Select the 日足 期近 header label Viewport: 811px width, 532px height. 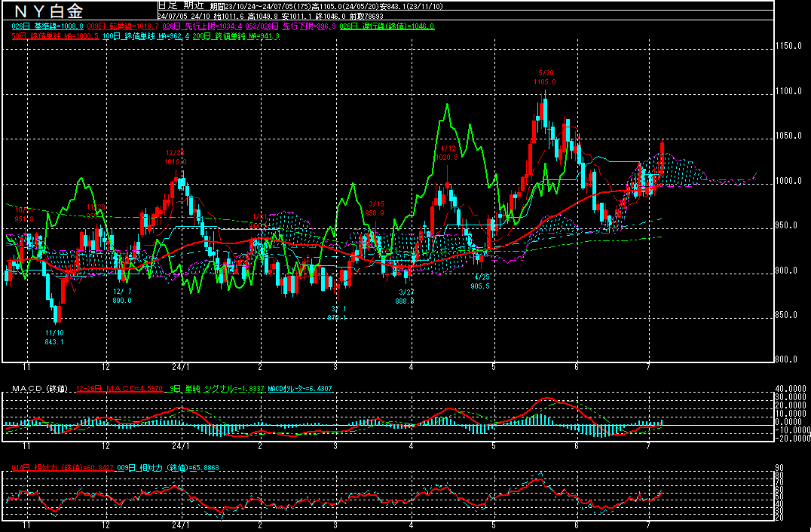(x=181, y=6)
